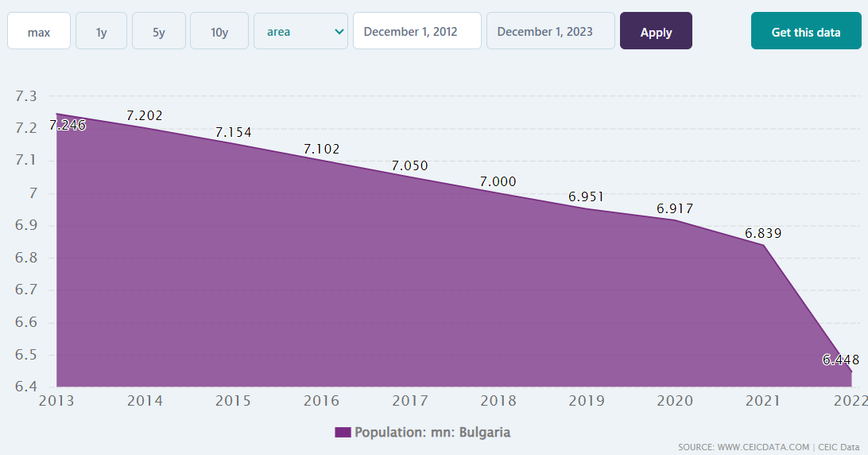Click the purple legend swatch for Bulgaria
The image size is (868, 455).
343,433
